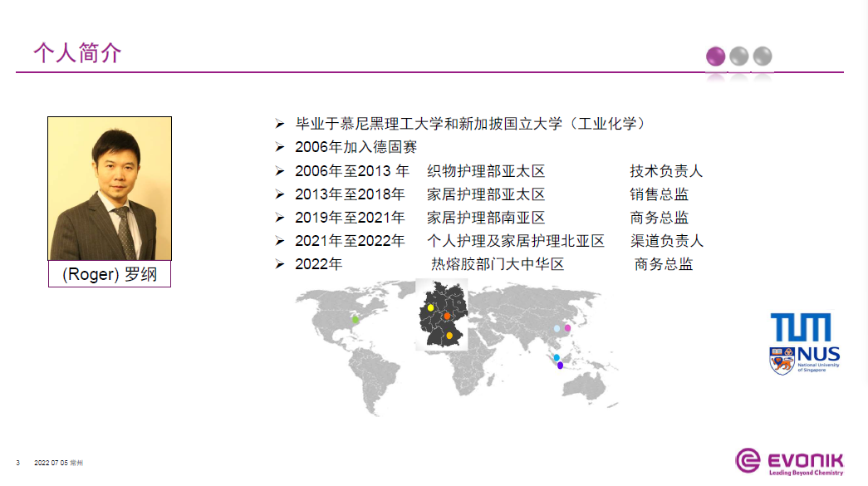Select the violet dot near Indonesia
Viewport: 868px width, 486px height.
561,365
